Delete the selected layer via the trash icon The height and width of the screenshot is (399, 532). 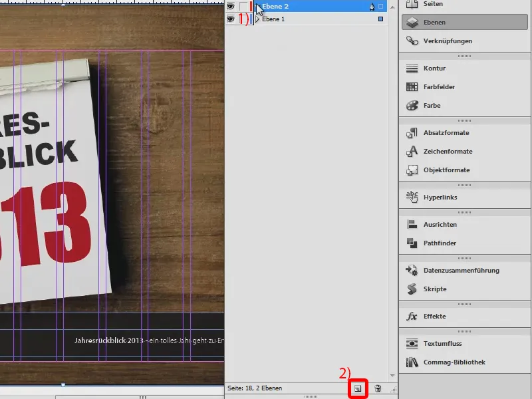point(378,388)
